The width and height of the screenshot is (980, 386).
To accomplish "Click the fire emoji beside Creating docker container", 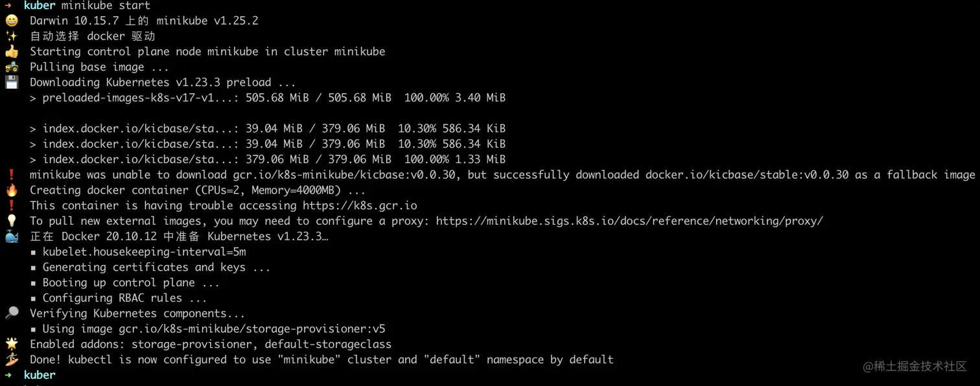I will click(x=11, y=190).
